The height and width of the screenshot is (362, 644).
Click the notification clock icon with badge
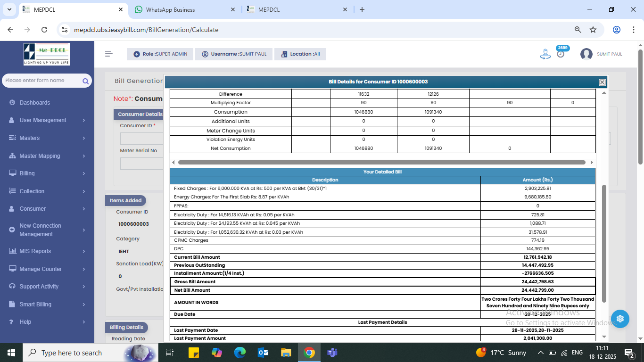561,53
